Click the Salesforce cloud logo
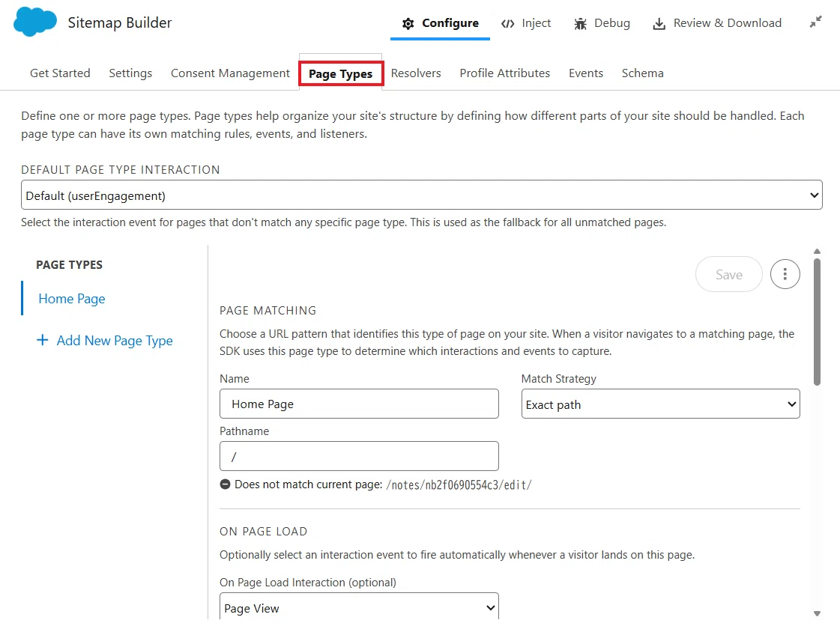Image resolution: width=840 pixels, height=638 pixels. pyautogui.click(x=34, y=22)
